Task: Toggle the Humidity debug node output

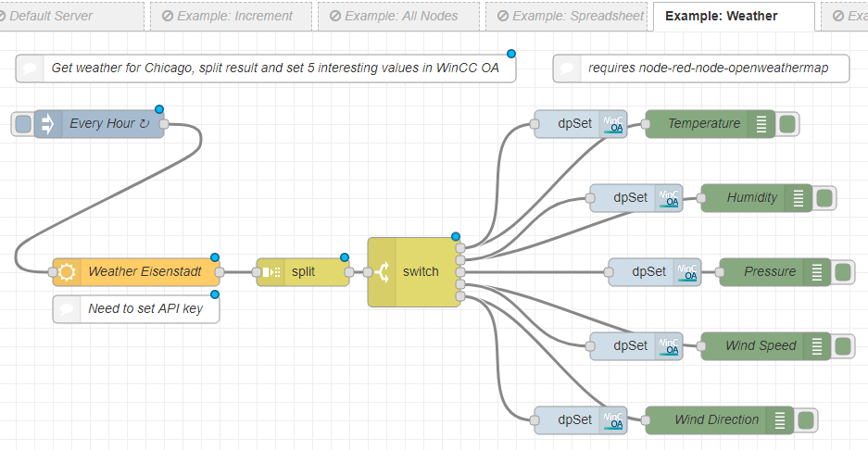Action: pos(824,198)
